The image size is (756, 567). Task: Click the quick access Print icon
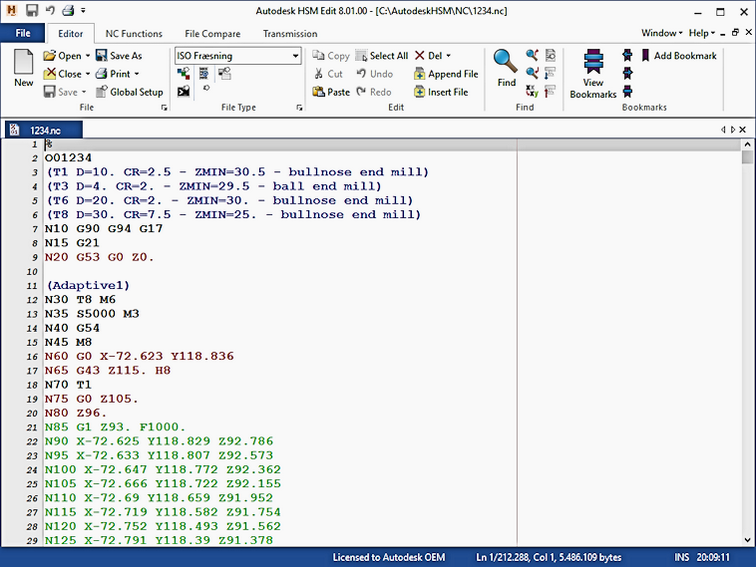tap(68, 10)
